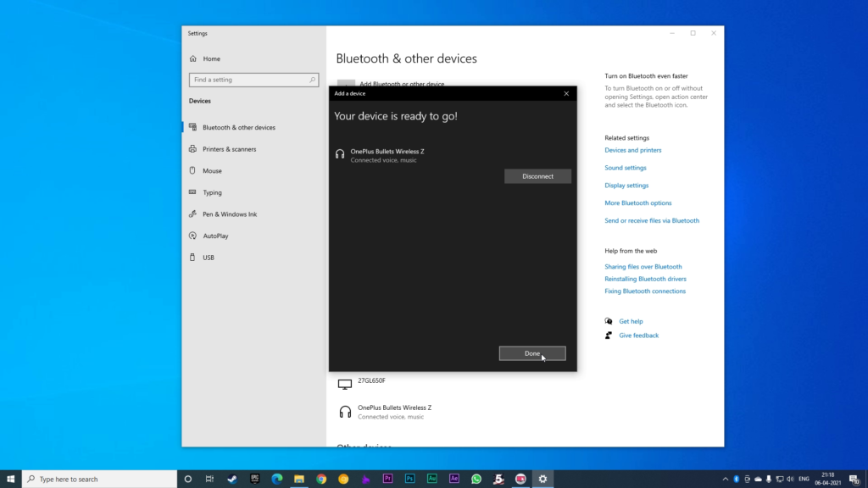
Task: Open Reinstalling Bluetooth drivers help
Action: point(645,279)
